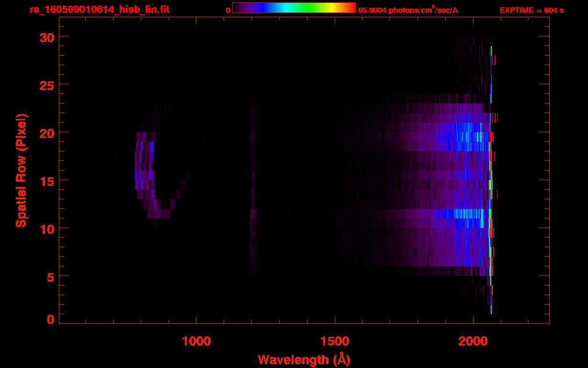This screenshot has height=368, width=588.
Task: Click the filename ra_160509010614_hisb_lin.fit
Action: tap(99, 10)
